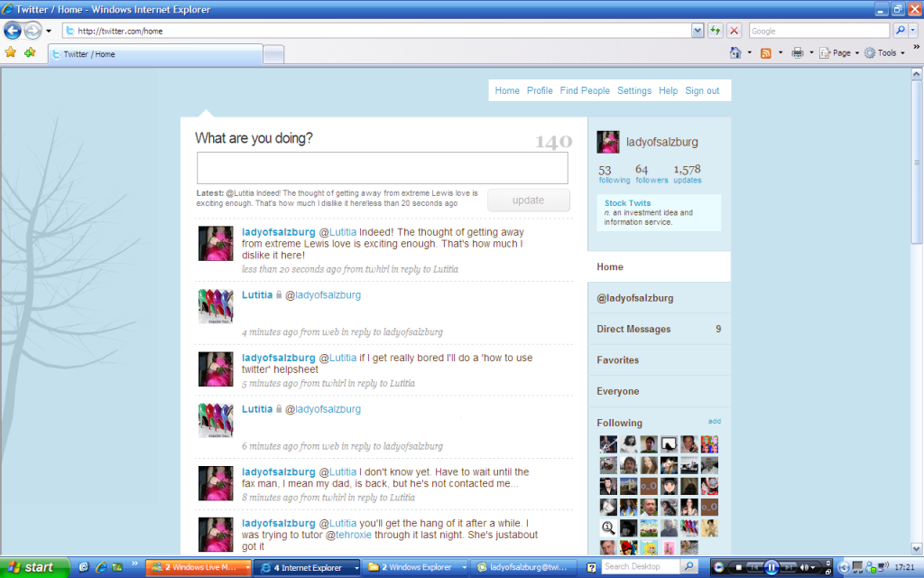Open the 64 followers count link
This screenshot has width=924, height=578.
click(x=651, y=173)
